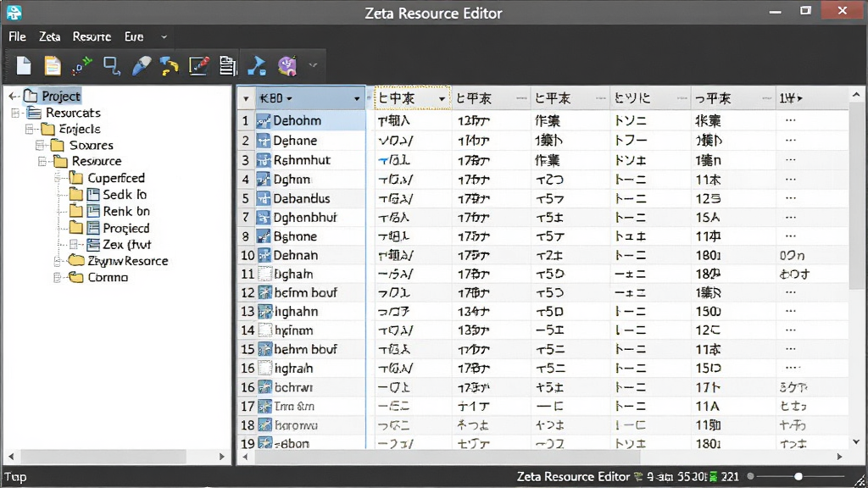Image resolution: width=868 pixels, height=488 pixels.
Task: Select the Renk bn tree item
Action: [126, 211]
